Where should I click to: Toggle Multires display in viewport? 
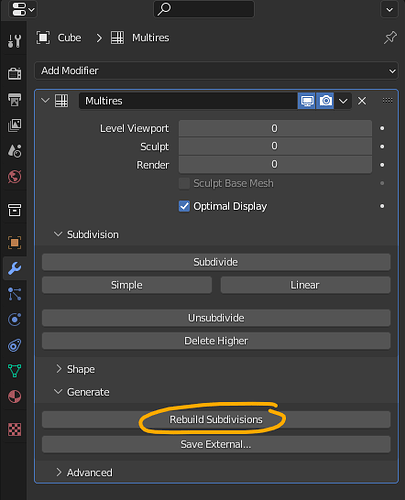click(307, 101)
